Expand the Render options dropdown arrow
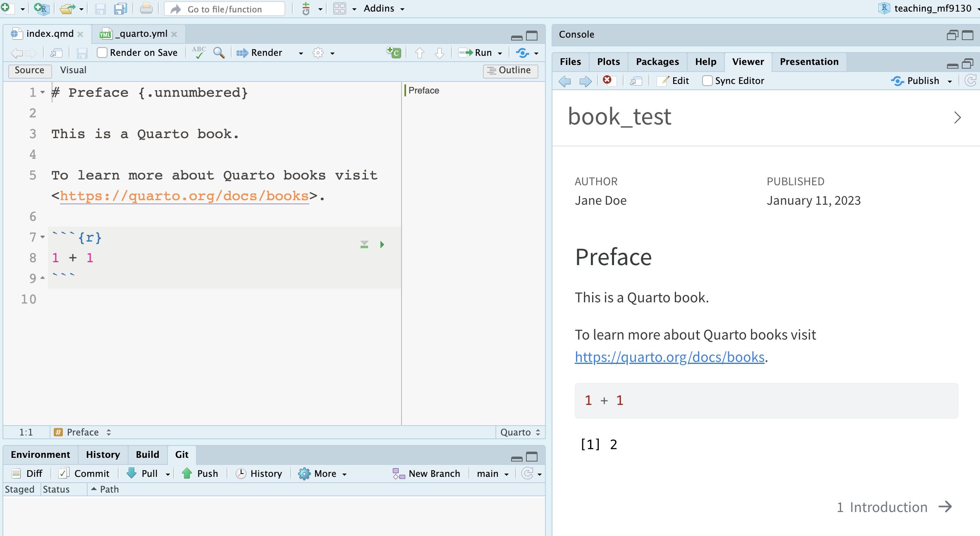 [x=301, y=53]
